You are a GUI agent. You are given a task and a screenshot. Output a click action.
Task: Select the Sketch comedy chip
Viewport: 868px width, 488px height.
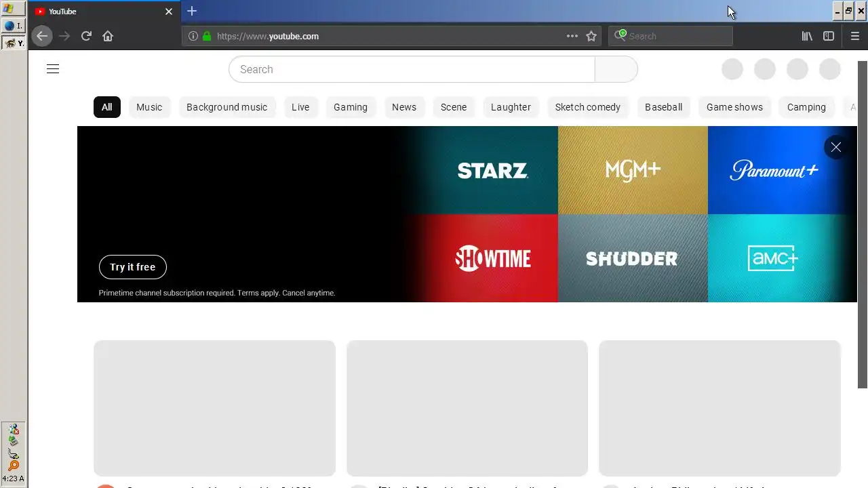pyautogui.click(x=588, y=107)
